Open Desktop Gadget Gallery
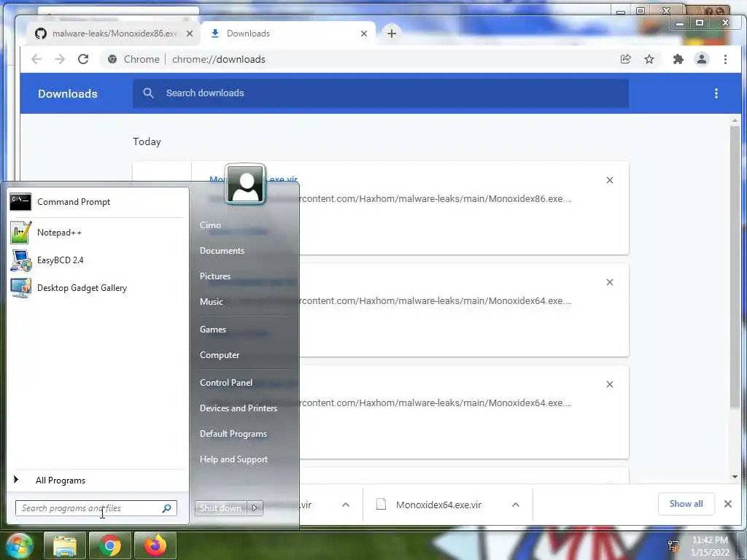 98,287
